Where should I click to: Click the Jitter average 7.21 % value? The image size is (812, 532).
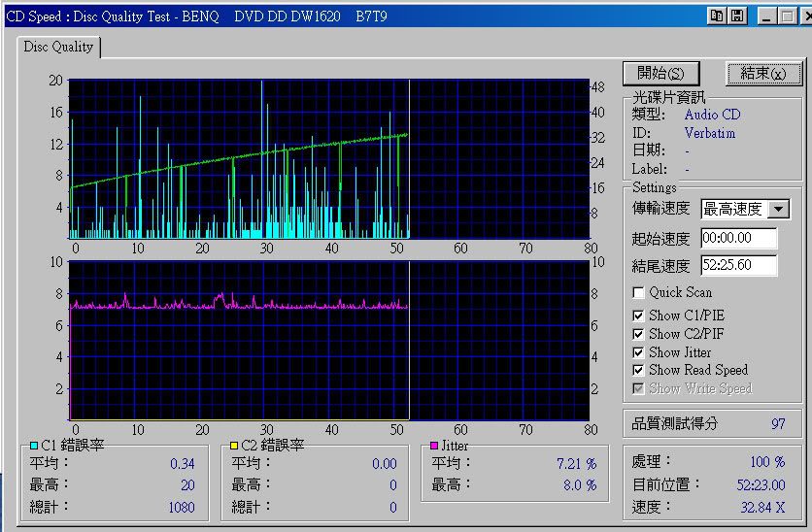(x=576, y=464)
